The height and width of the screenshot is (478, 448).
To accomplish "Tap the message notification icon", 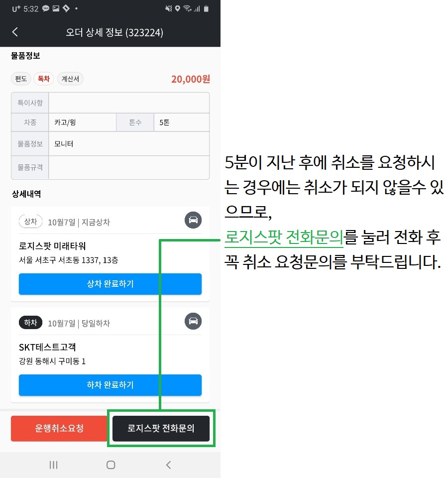I will point(46,8).
